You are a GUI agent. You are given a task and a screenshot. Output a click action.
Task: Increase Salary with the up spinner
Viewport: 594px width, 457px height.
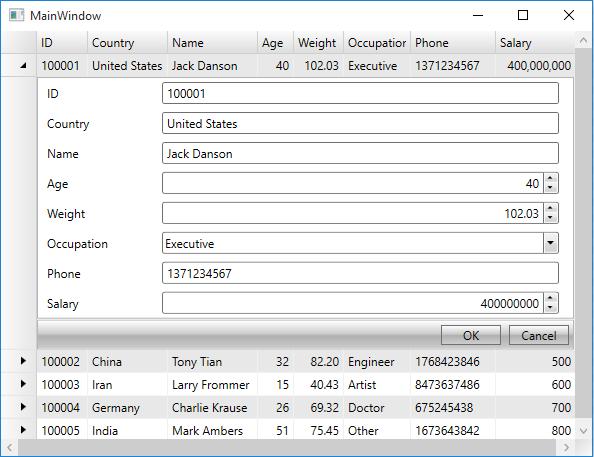[x=550, y=298]
